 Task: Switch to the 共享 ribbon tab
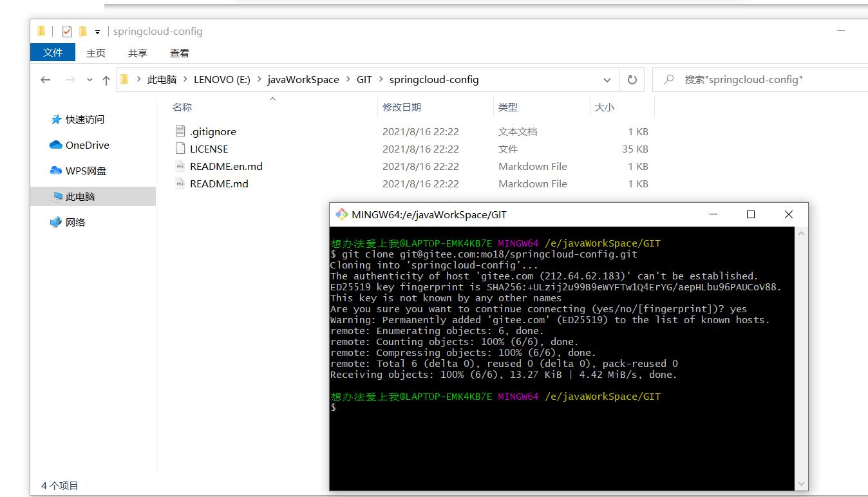tap(138, 53)
